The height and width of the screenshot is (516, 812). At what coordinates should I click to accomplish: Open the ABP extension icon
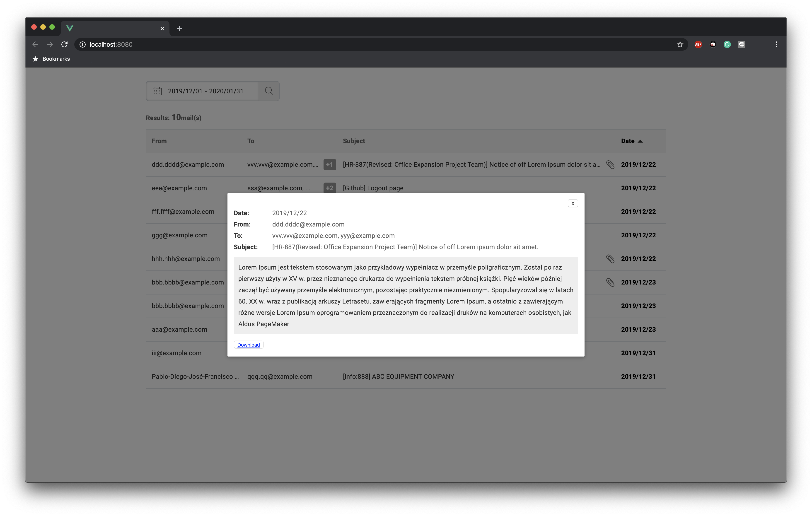click(698, 44)
